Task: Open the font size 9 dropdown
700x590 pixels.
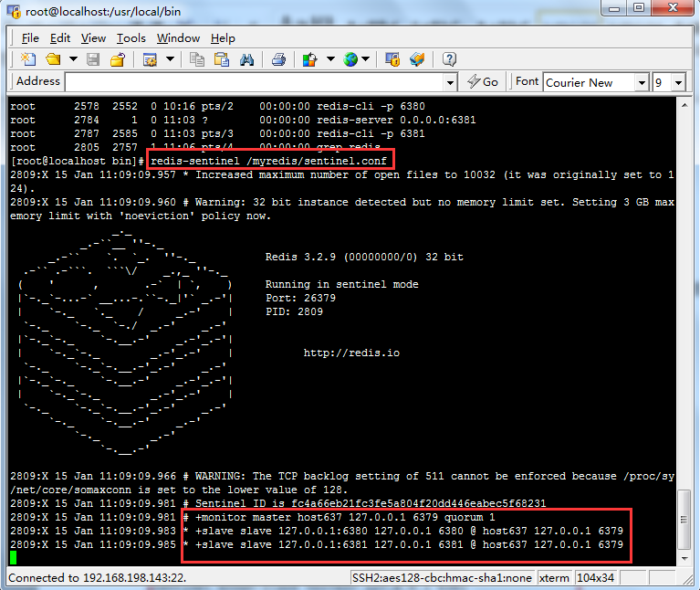Action: coord(678,82)
